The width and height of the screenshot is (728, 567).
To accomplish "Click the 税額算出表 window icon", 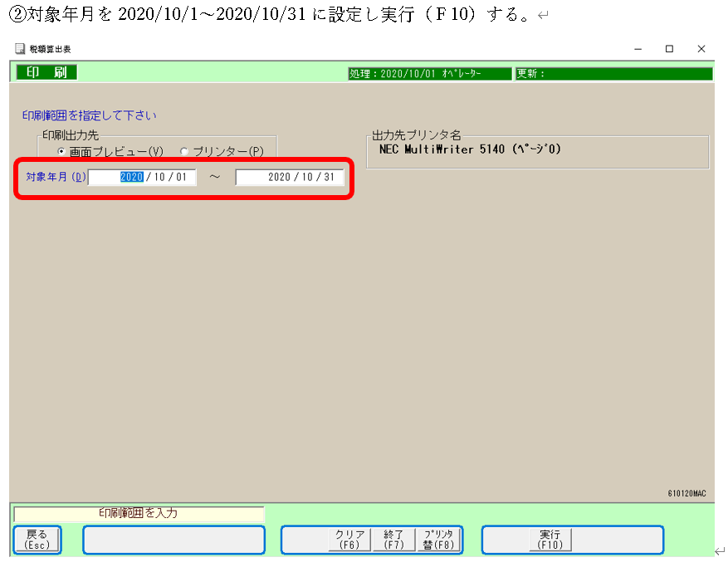I will pos(20,49).
